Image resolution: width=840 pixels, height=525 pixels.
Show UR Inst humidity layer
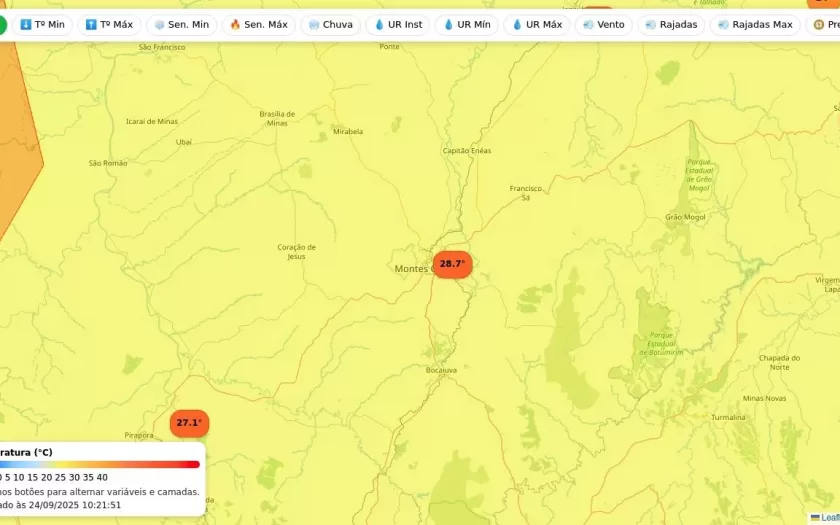pos(398,24)
